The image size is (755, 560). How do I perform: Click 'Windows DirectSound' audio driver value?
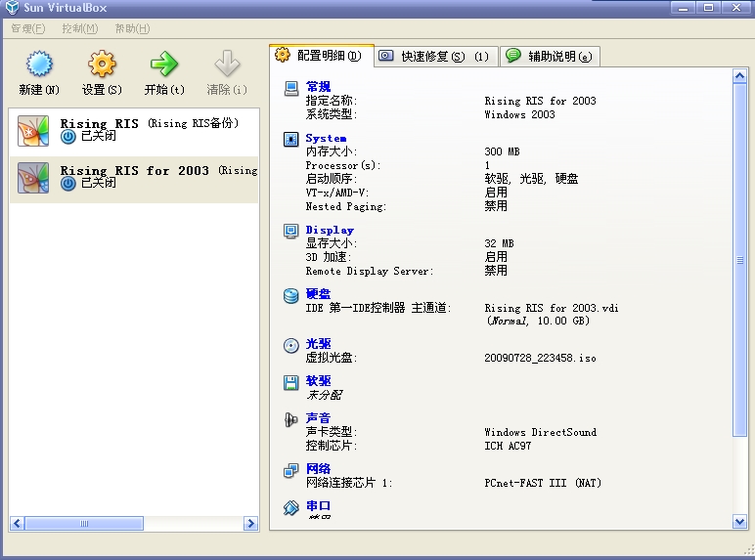click(540, 432)
